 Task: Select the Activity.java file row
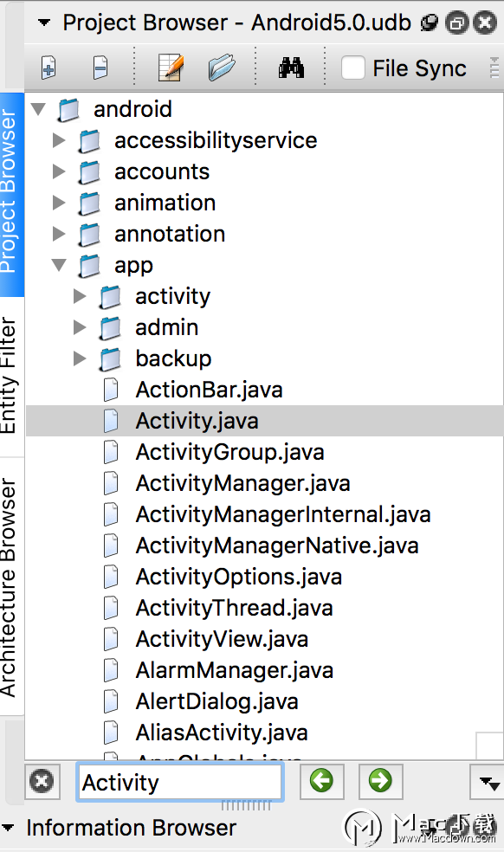264,421
